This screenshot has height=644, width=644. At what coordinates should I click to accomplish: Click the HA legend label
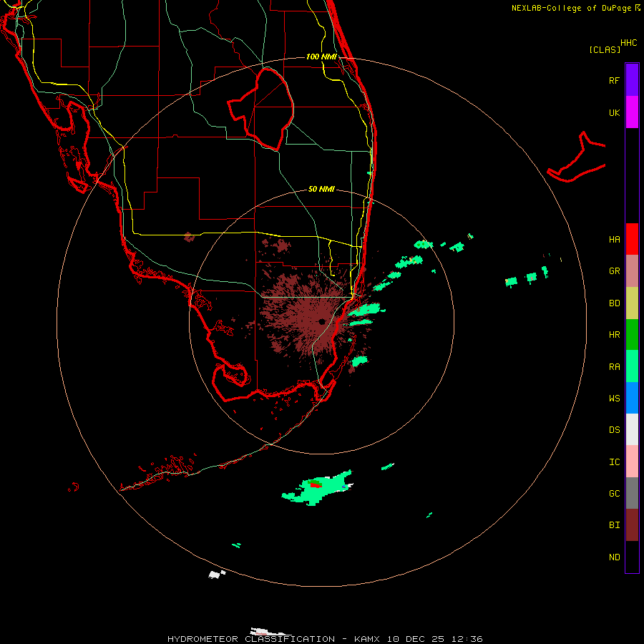(614, 240)
